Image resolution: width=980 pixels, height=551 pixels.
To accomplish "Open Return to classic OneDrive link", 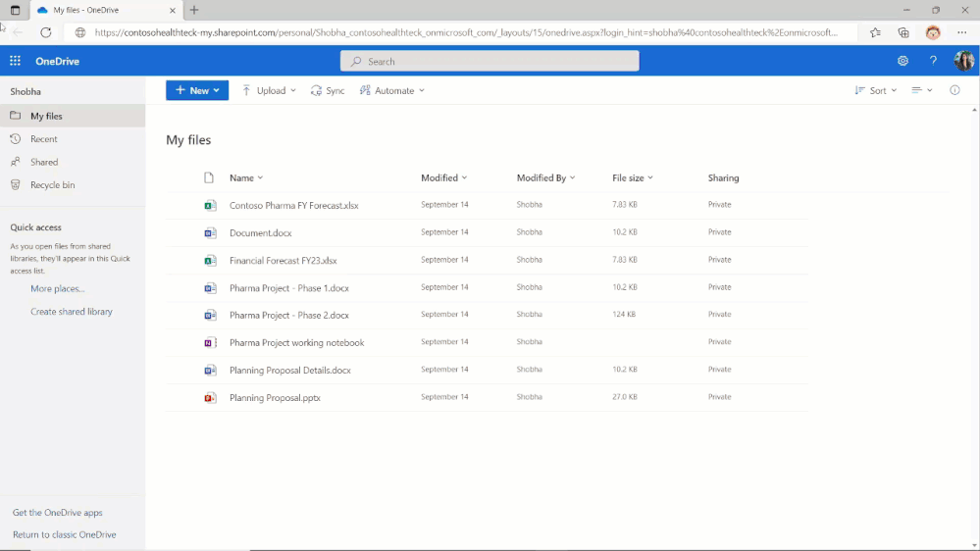I will point(65,534).
